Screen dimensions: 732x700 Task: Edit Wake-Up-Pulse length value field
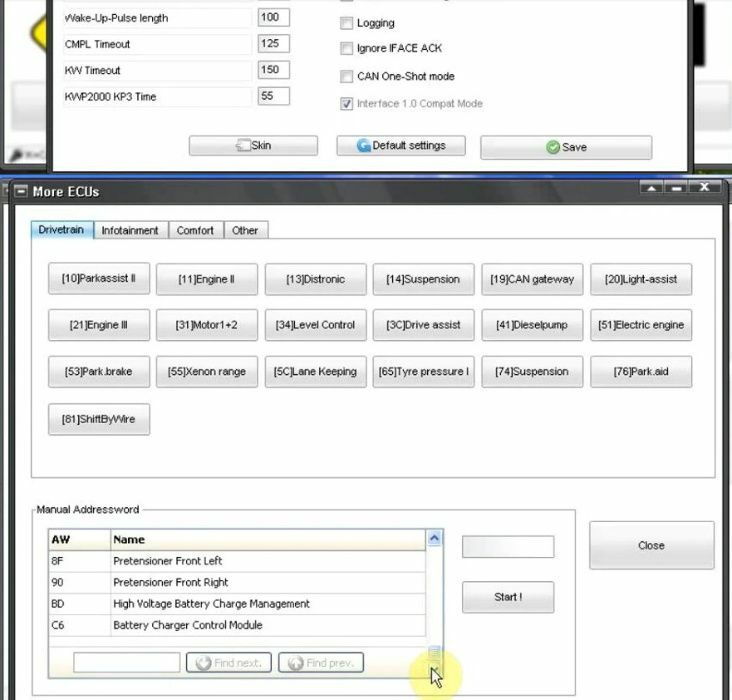[x=274, y=18]
